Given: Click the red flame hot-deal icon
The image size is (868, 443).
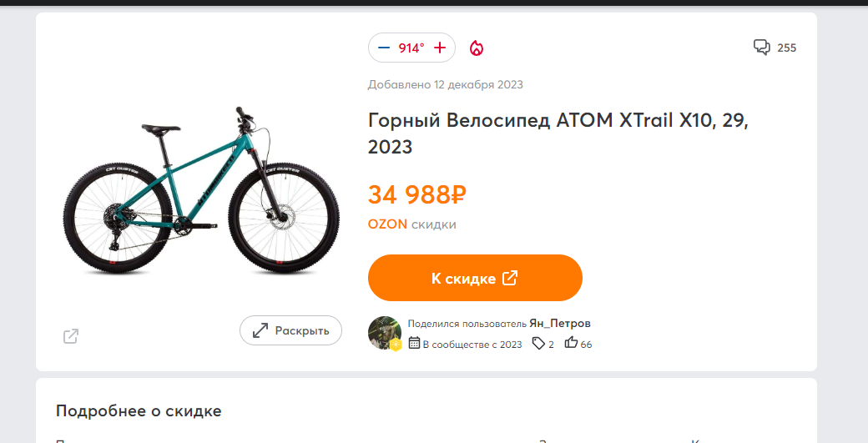Looking at the screenshot, I should click(477, 48).
